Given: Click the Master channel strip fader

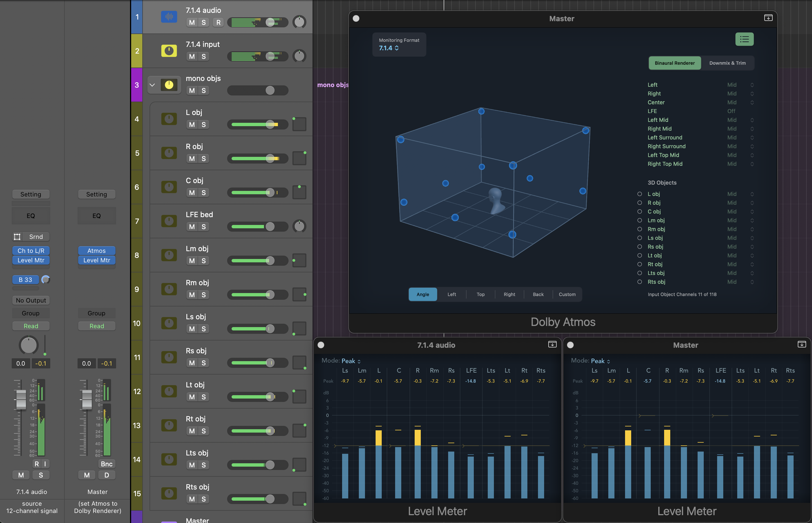Looking at the screenshot, I should point(87,399).
